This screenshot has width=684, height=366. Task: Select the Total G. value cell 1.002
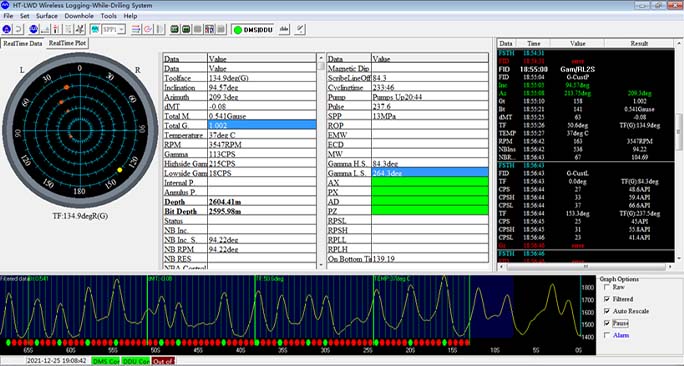(x=262, y=125)
